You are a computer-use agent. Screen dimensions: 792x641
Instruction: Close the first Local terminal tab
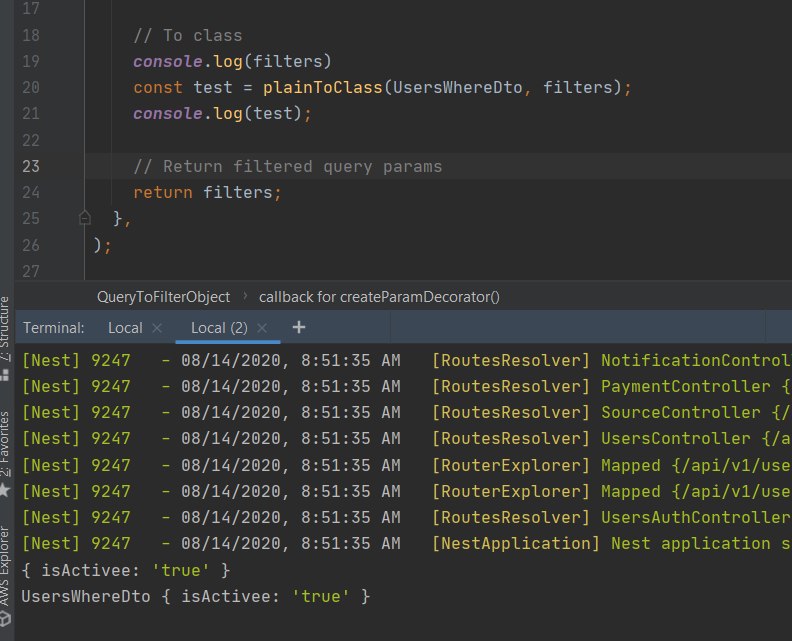157,328
